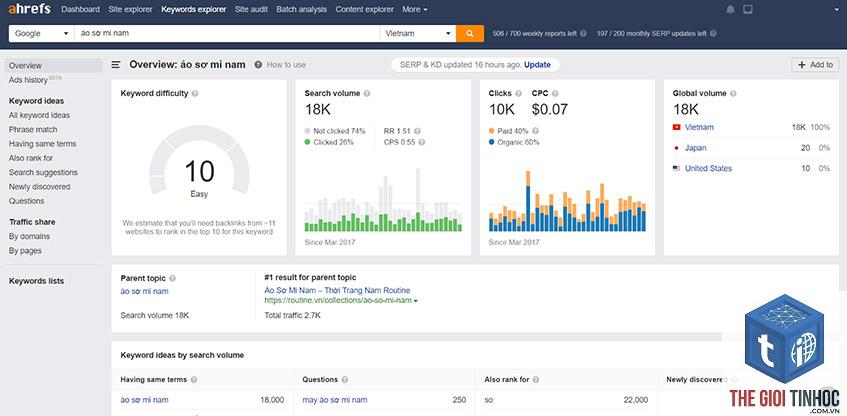The image size is (847, 416).
Task: Click the Ahrefs logo
Action: pyautogui.click(x=29, y=9)
